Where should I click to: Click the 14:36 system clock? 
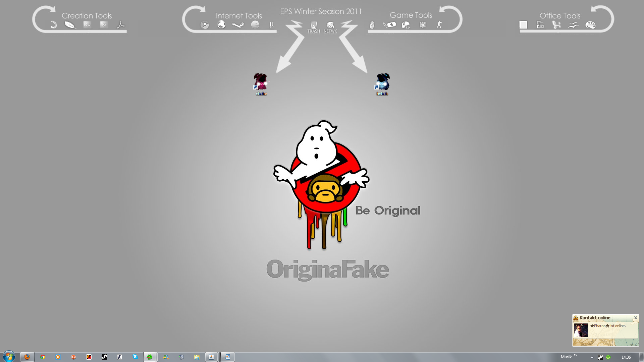click(x=626, y=357)
